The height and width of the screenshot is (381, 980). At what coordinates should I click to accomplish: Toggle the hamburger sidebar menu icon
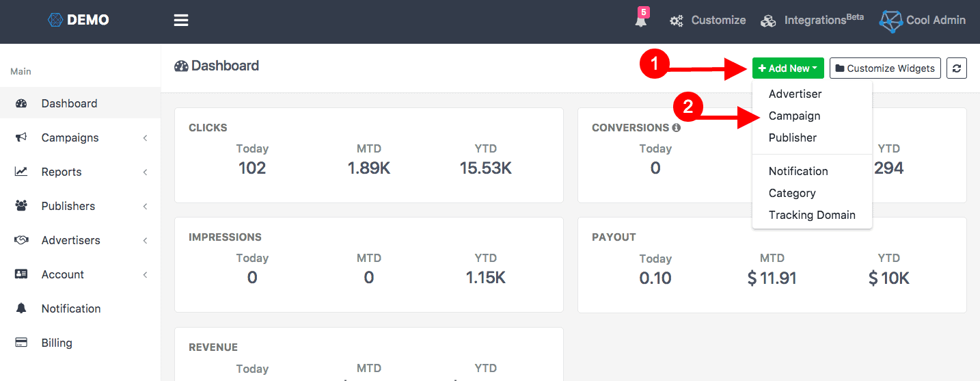[x=181, y=21]
